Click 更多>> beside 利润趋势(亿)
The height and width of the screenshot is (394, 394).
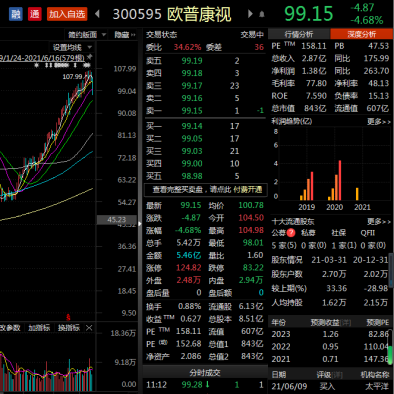click(379, 122)
